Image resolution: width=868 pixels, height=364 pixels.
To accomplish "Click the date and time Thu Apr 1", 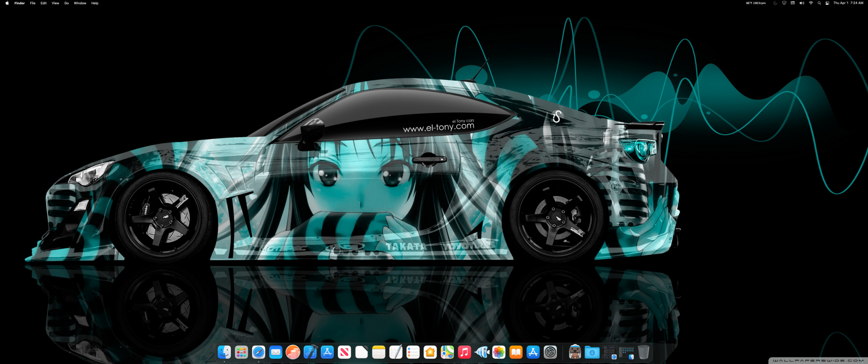I will point(848,3).
